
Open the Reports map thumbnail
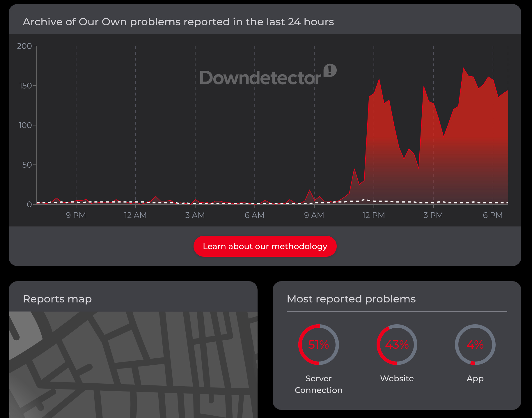[x=133, y=364]
